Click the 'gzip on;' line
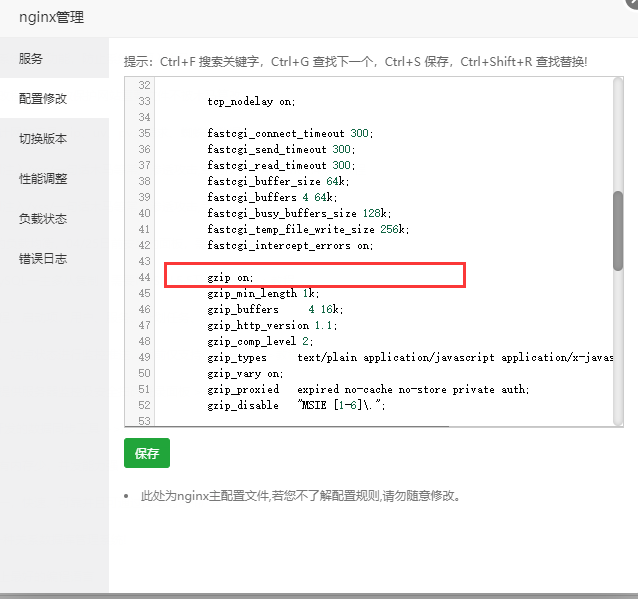Viewport: 638px width, 599px height. pyautogui.click(x=230, y=278)
